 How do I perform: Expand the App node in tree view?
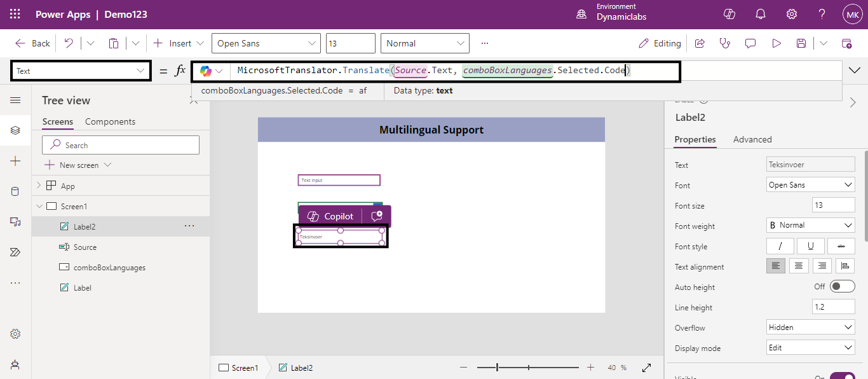(39, 186)
